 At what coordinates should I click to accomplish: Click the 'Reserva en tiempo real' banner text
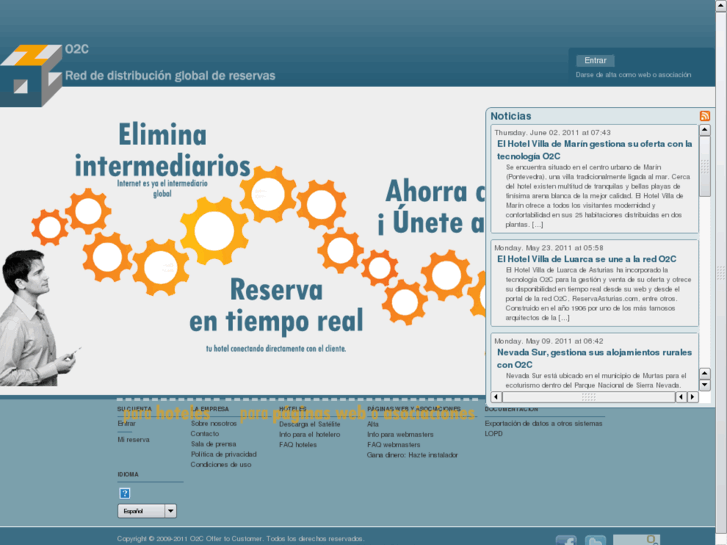pos(276,305)
